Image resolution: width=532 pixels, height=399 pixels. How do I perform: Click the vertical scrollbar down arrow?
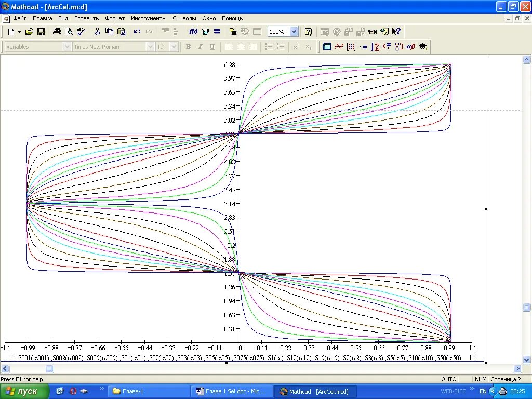pyautogui.click(x=526, y=360)
